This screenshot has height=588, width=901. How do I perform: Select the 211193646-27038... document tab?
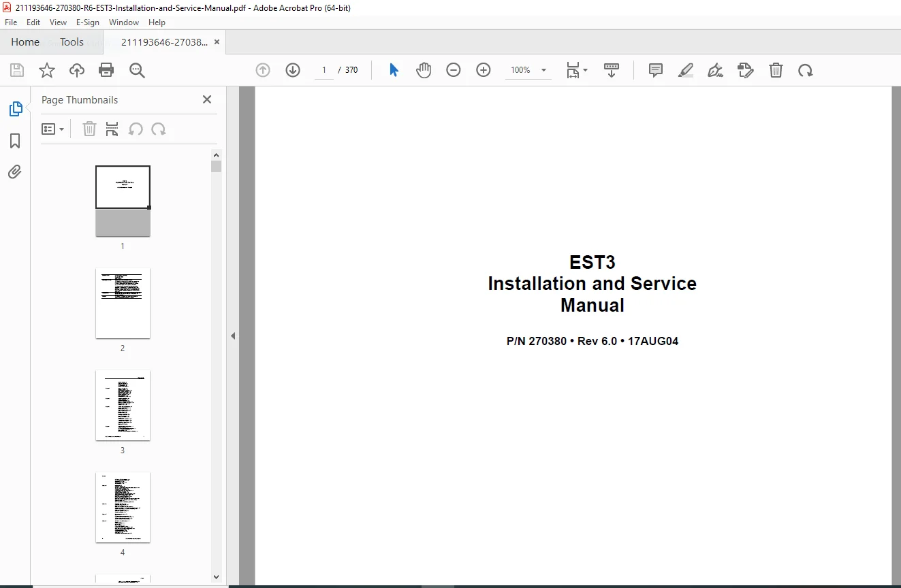coord(165,42)
